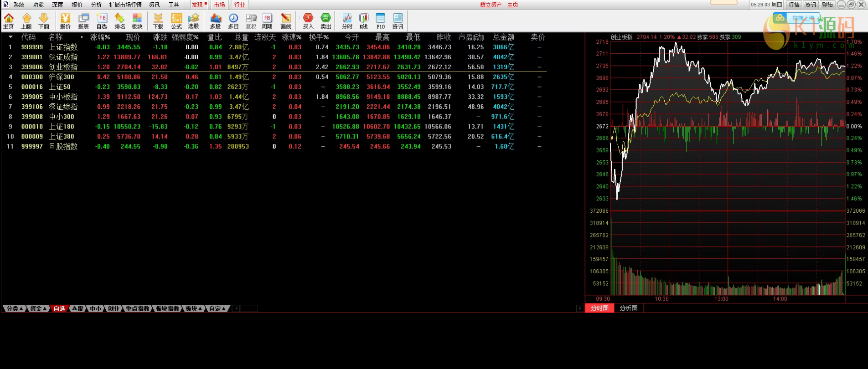Show the 多股 multi-stock view icon
This screenshot has height=369, width=868.
[216, 21]
